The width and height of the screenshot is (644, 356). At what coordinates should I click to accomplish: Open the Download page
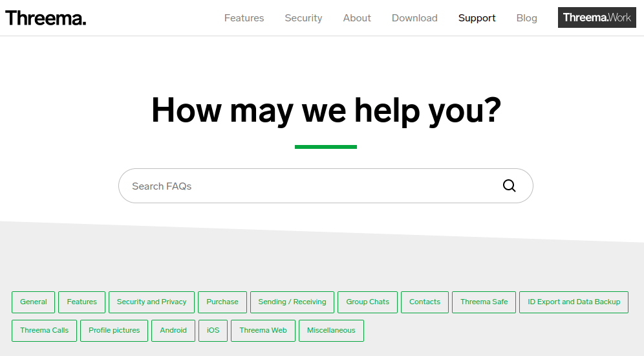[414, 18]
